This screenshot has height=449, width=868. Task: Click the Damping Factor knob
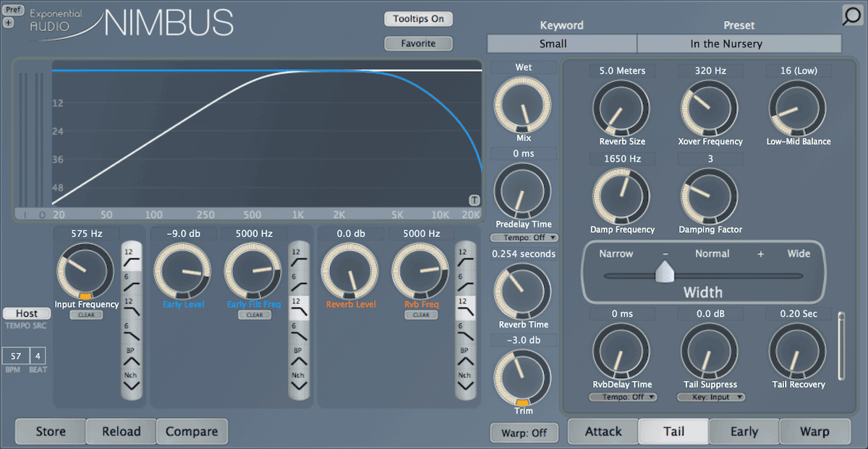click(709, 197)
